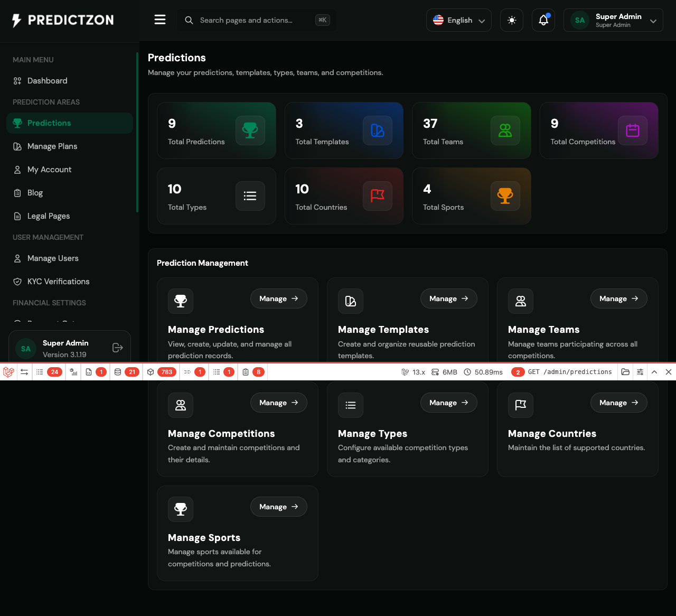Go to My Account in sidebar
This screenshot has height=616, width=676.
[70, 170]
